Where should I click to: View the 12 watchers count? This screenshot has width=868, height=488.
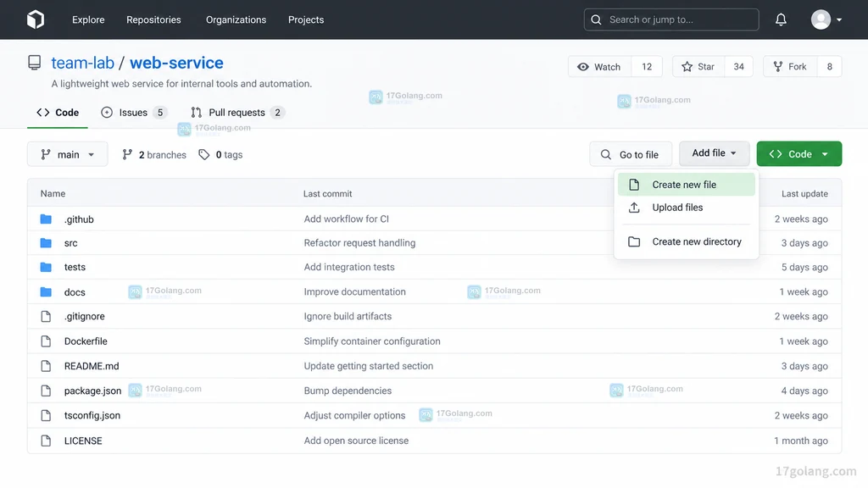[647, 66]
